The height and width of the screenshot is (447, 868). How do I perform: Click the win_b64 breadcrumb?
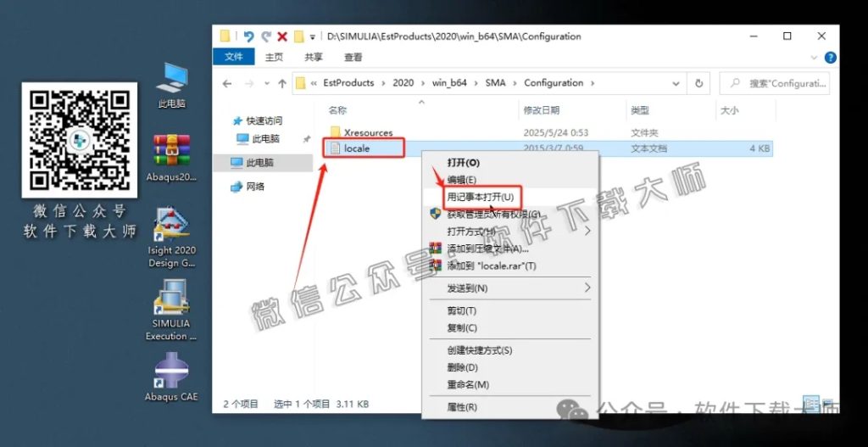tap(449, 83)
